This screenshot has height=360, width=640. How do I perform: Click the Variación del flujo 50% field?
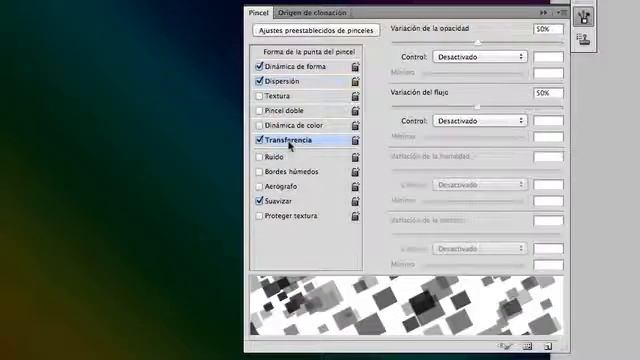[x=548, y=93]
